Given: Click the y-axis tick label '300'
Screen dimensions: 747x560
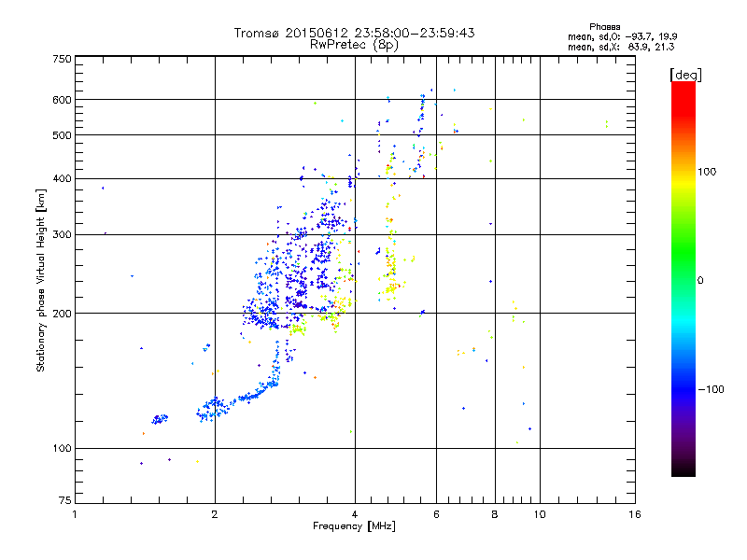Looking at the screenshot, I should coord(62,235).
